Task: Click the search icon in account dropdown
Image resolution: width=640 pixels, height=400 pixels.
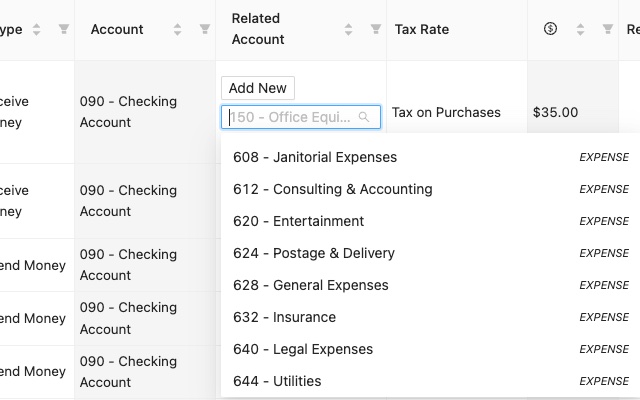Action: click(364, 117)
